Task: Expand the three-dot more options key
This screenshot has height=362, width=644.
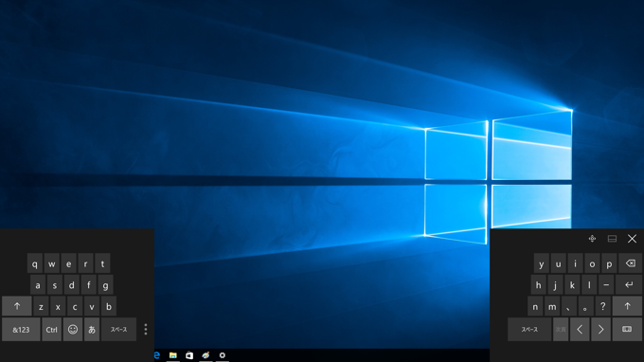Action: click(x=146, y=329)
